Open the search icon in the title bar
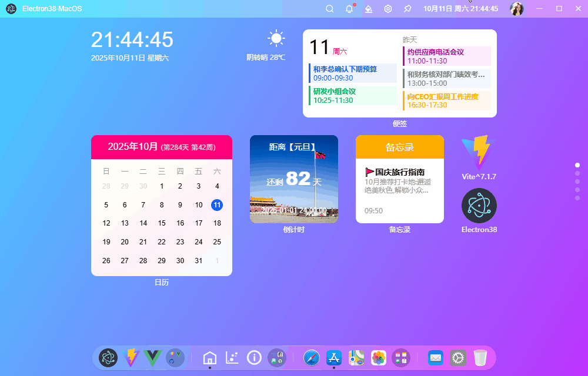The height and width of the screenshot is (376, 588). [329, 8]
